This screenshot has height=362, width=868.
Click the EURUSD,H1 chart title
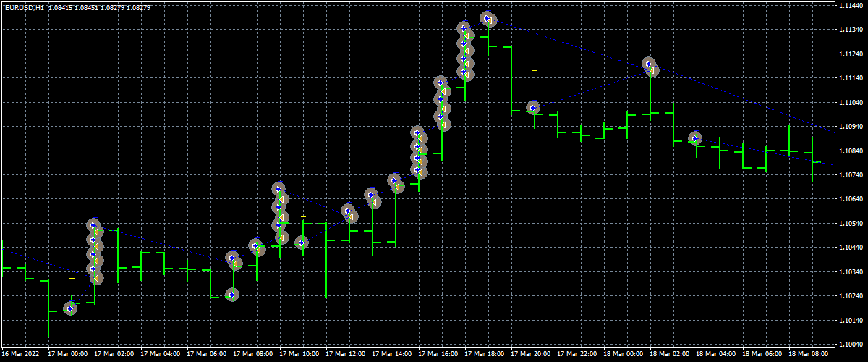click(25, 8)
